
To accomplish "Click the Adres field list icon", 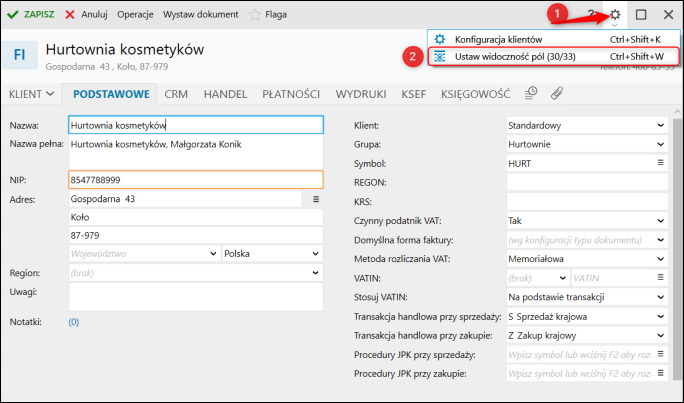I will coord(316,199).
